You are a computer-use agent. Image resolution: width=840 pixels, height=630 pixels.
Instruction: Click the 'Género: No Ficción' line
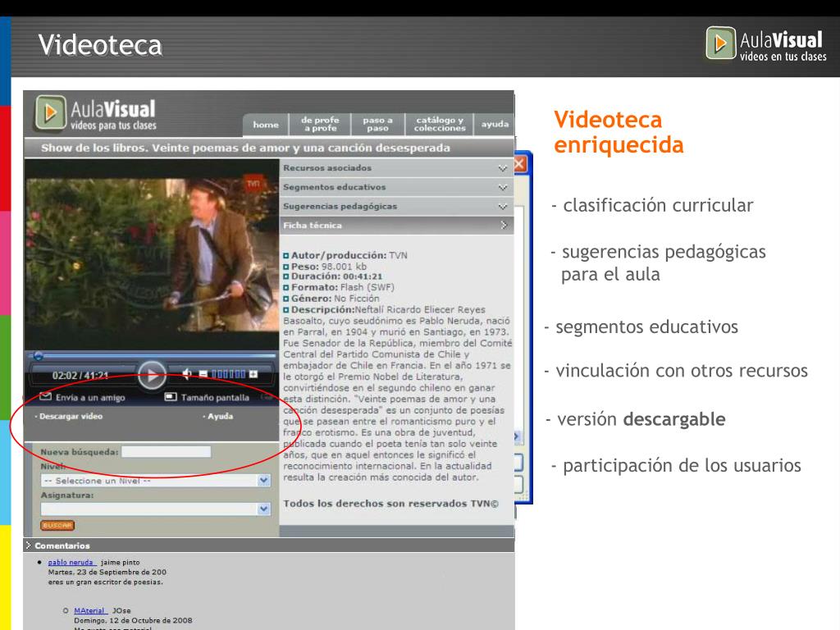coord(331,299)
